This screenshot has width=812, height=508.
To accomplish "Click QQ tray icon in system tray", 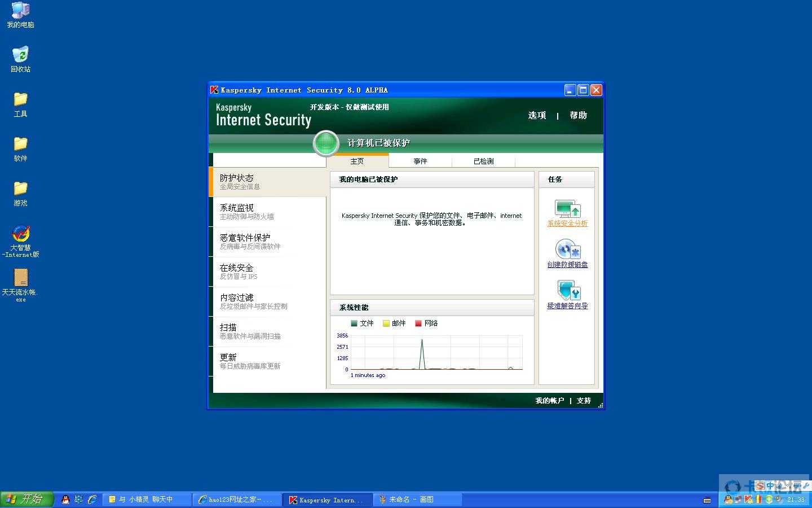I will pos(729,500).
